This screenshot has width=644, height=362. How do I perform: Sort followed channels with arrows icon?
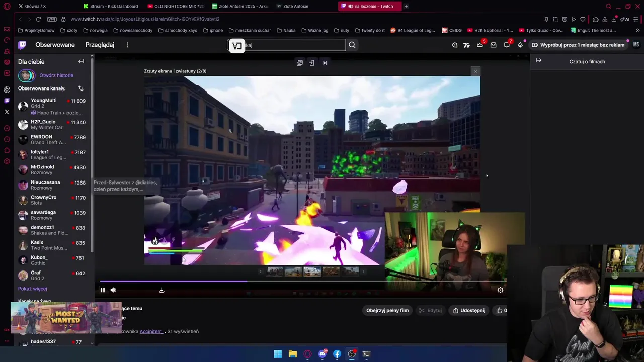click(x=80, y=88)
